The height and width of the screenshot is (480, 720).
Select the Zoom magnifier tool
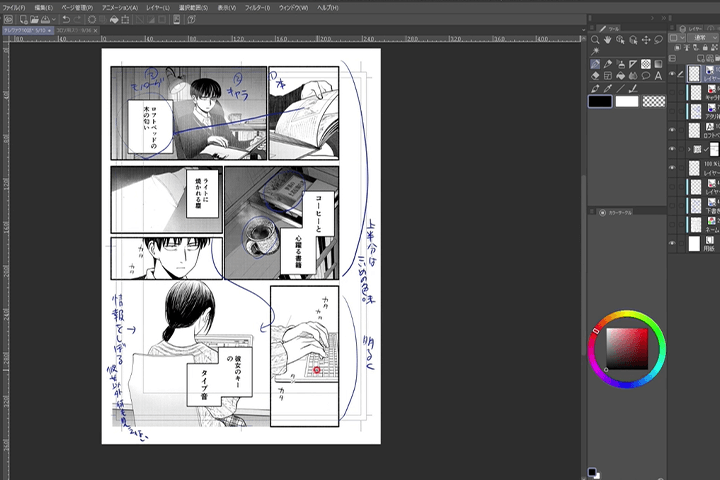pyautogui.click(x=595, y=40)
